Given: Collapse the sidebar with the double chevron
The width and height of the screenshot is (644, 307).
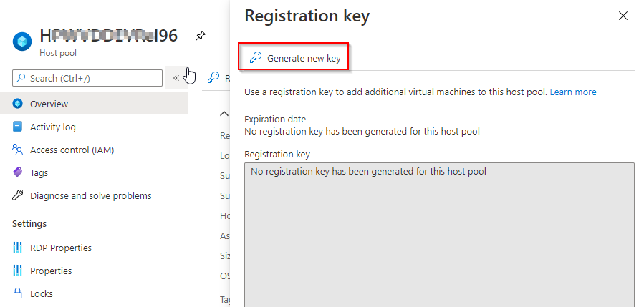Looking at the screenshot, I should (x=176, y=77).
